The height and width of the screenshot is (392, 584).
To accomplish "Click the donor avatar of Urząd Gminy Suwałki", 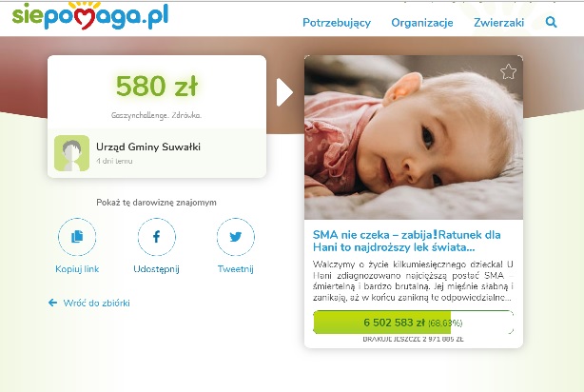I will [x=72, y=153].
